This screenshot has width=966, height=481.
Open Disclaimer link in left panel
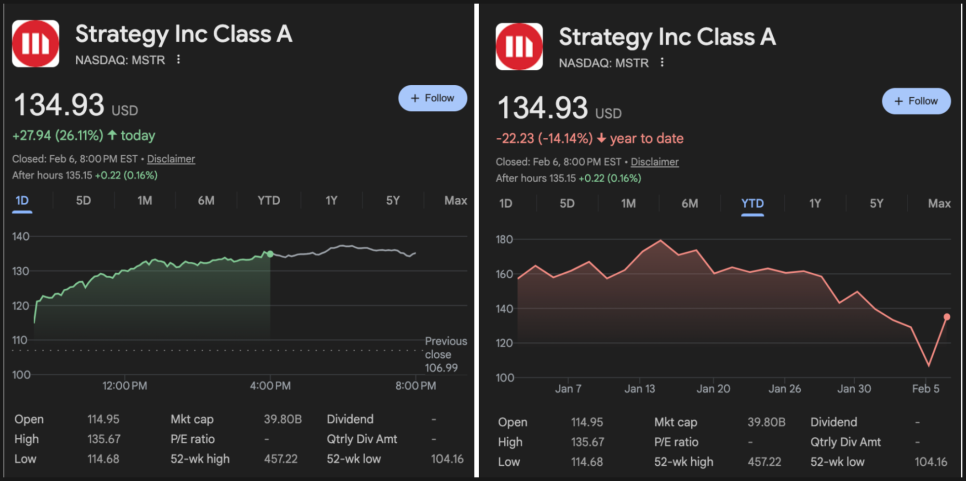click(171, 159)
